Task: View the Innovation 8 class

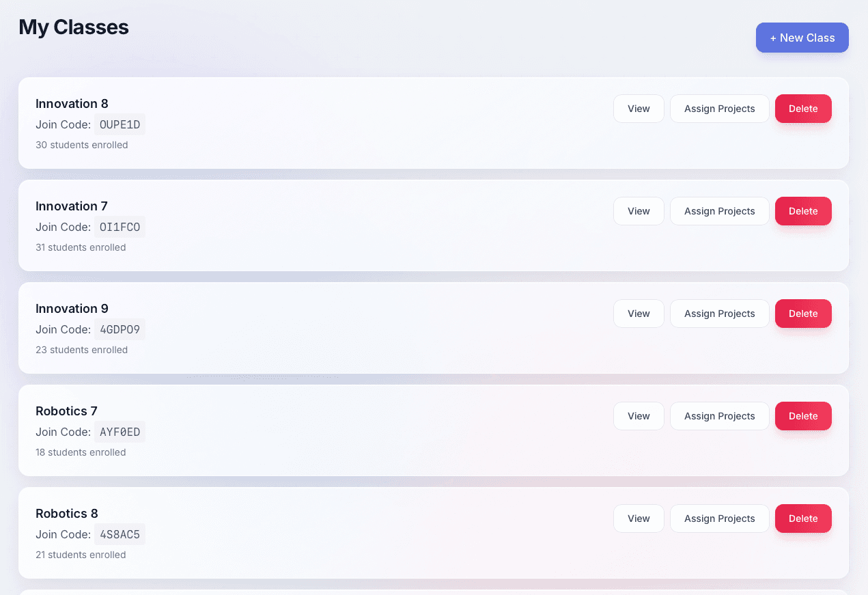Action: point(638,108)
